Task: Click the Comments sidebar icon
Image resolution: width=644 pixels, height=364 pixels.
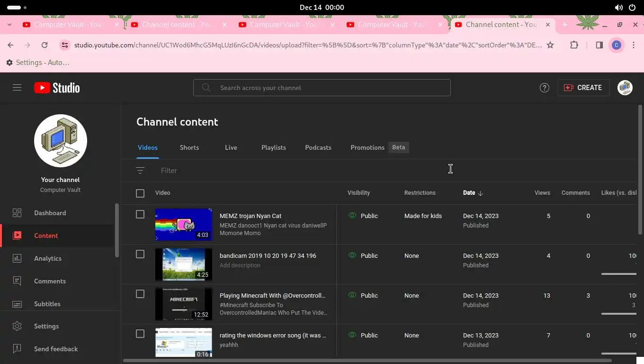Action: (17, 281)
